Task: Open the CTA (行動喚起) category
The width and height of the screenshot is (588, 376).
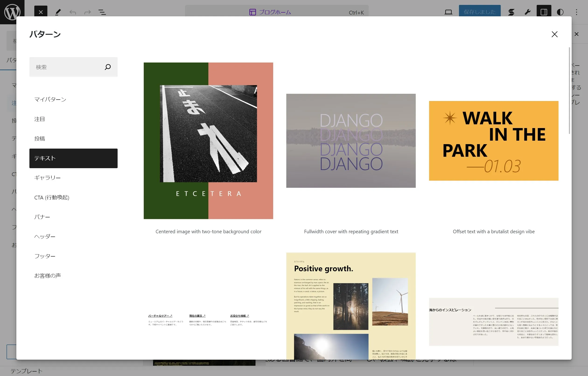Action: click(x=52, y=197)
